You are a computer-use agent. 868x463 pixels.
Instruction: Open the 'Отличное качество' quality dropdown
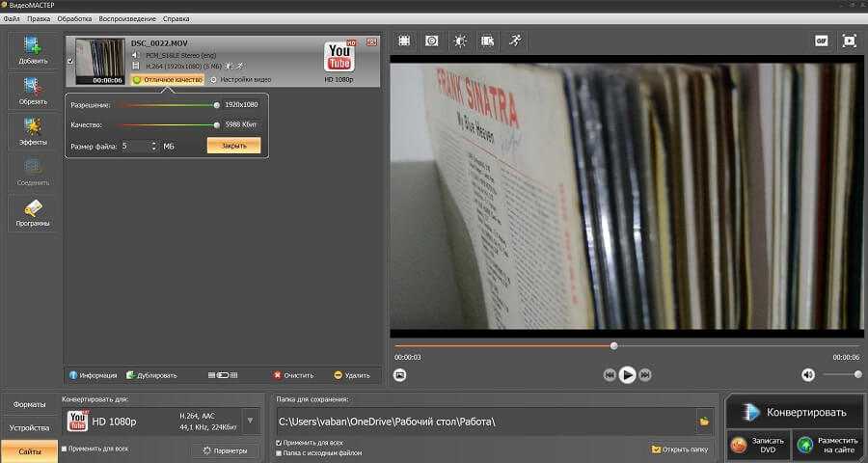169,79
